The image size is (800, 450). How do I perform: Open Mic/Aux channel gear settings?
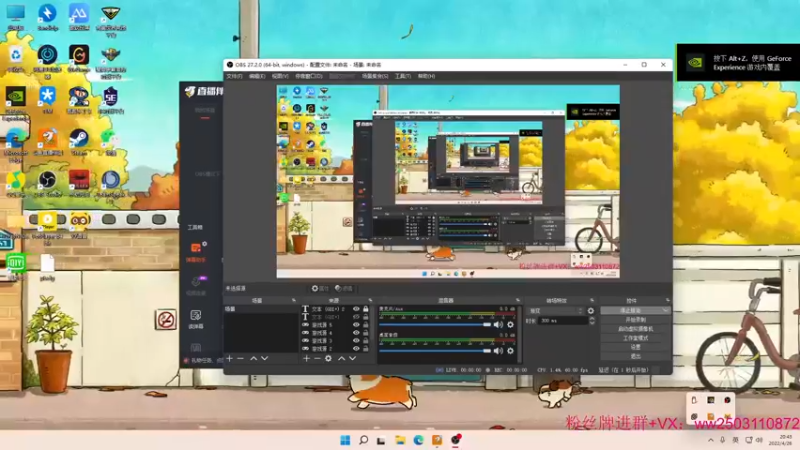510,324
